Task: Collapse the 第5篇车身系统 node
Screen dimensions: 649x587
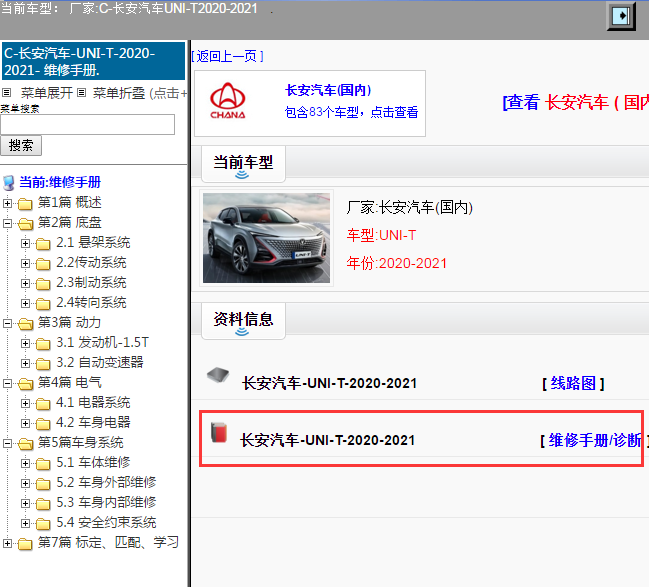Action: pyautogui.click(x=7, y=443)
